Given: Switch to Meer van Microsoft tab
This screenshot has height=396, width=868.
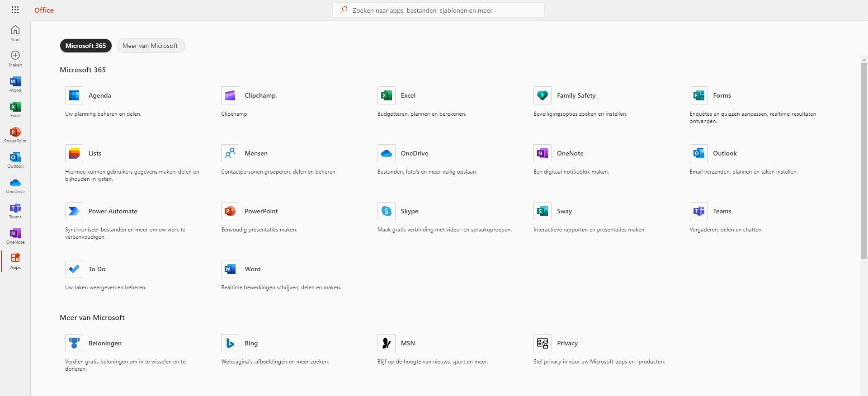Looking at the screenshot, I should pos(151,46).
